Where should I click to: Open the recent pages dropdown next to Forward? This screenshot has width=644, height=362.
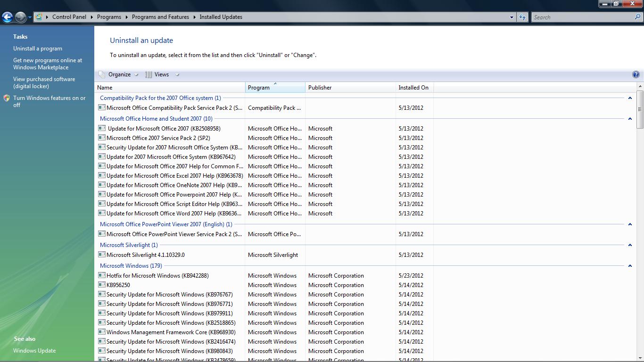(30, 17)
